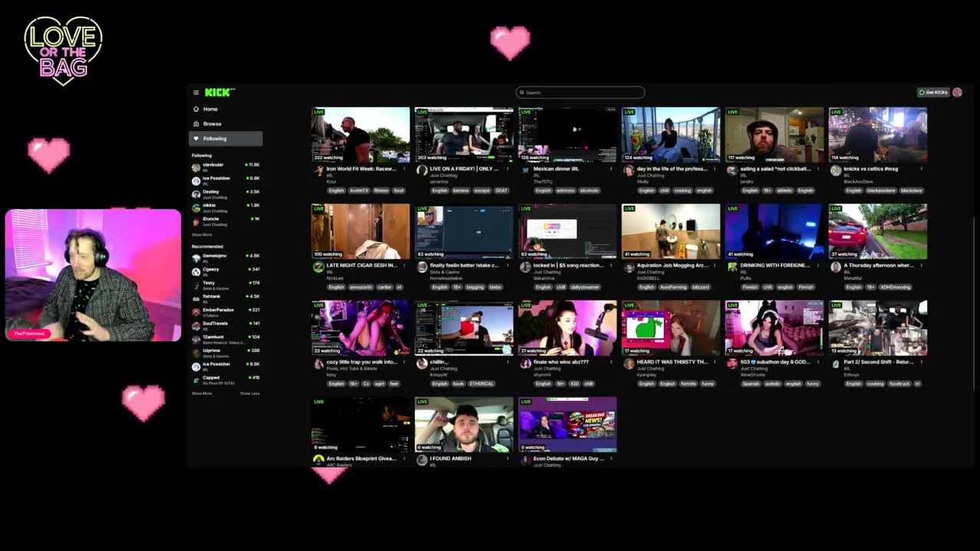The height and width of the screenshot is (551, 980).
Task: Click the Home icon in sidebar
Action: [x=196, y=109]
